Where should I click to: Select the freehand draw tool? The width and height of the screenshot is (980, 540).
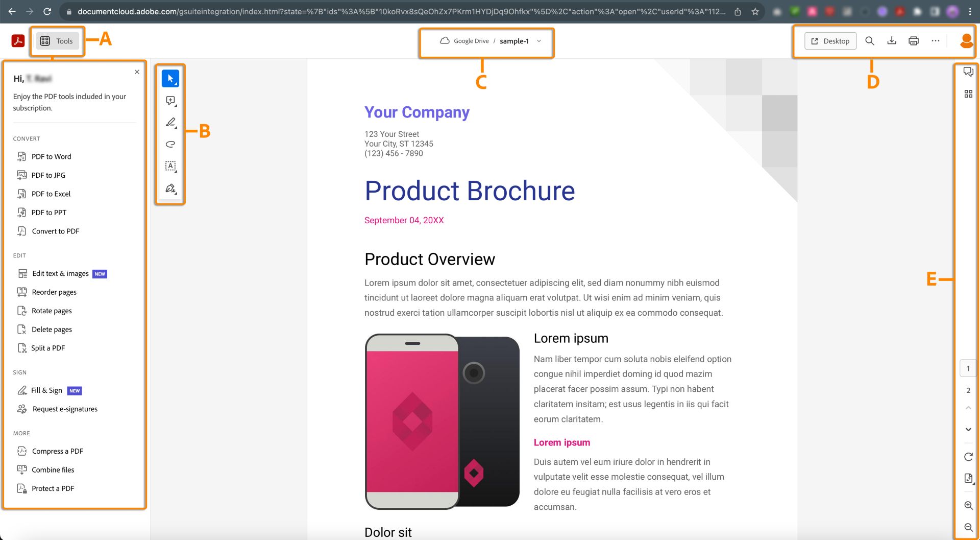tap(170, 144)
